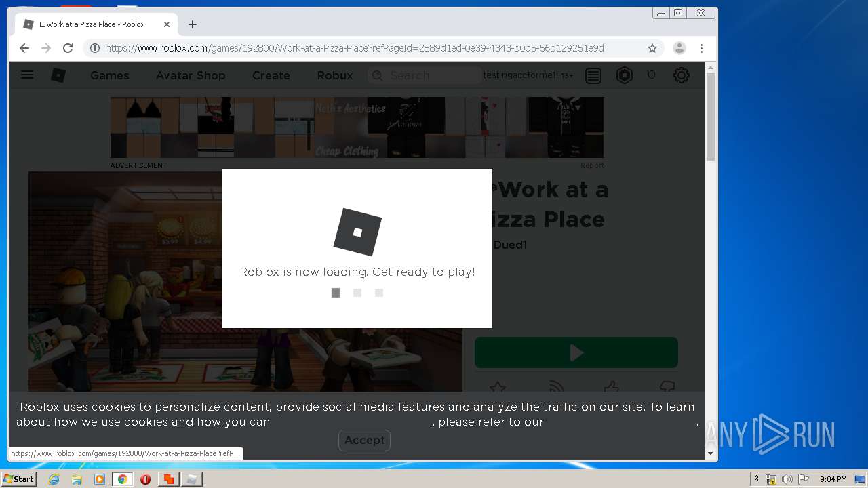Show hidden system tray icons
Image resolution: width=868 pixels, height=488 pixels.
(756, 479)
